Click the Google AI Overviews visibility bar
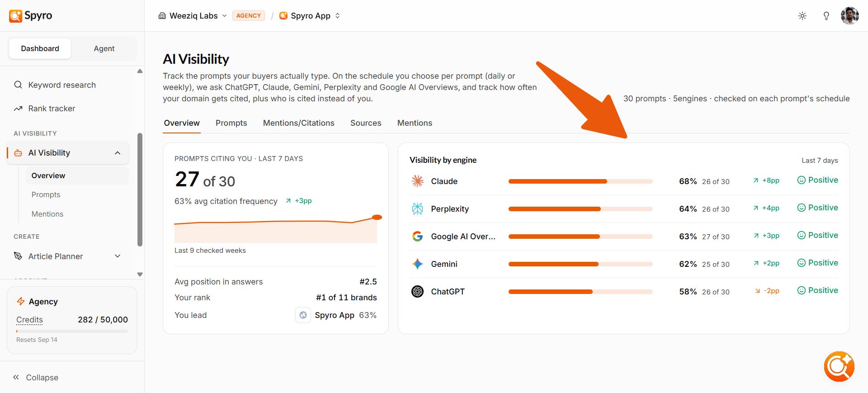The height and width of the screenshot is (393, 868). coord(580,237)
